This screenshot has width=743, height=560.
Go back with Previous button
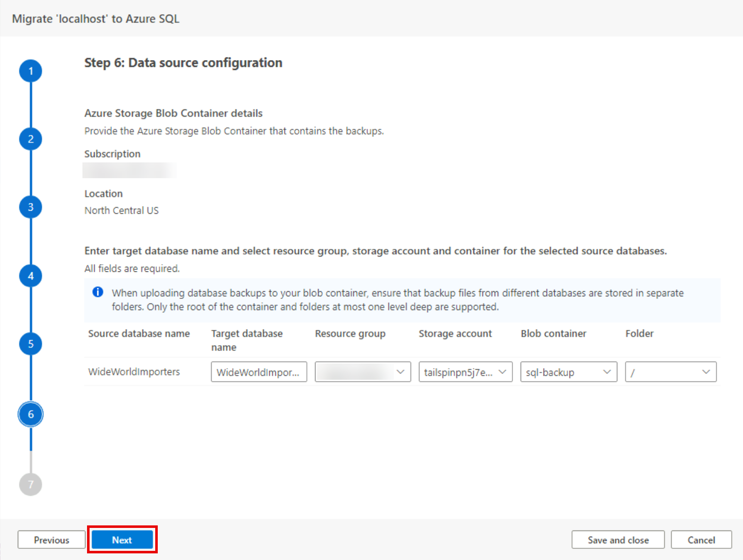pyautogui.click(x=51, y=540)
